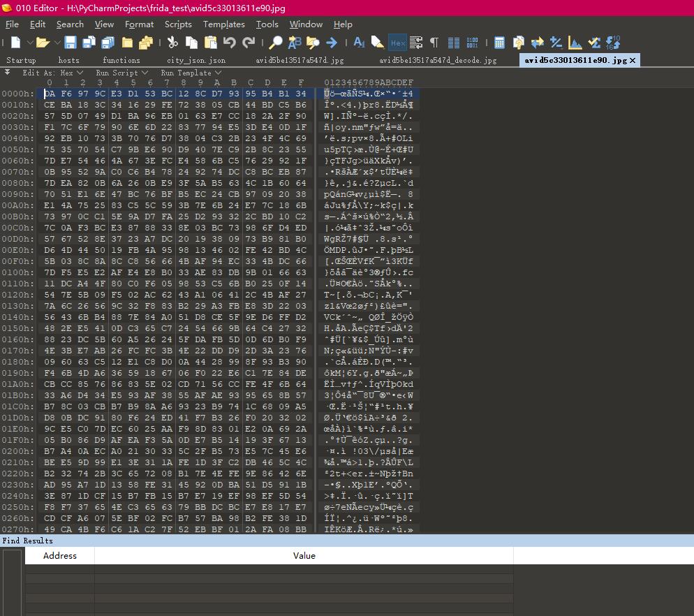Viewport: 694px width, 616px height.
Task: Click the 0010h: row address
Action: coord(17,105)
